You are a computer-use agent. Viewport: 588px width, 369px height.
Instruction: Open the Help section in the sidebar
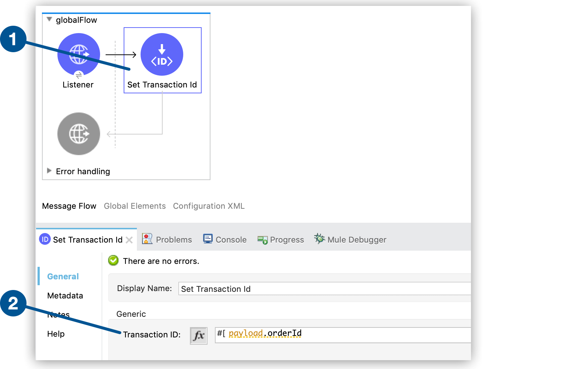click(x=56, y=334)
